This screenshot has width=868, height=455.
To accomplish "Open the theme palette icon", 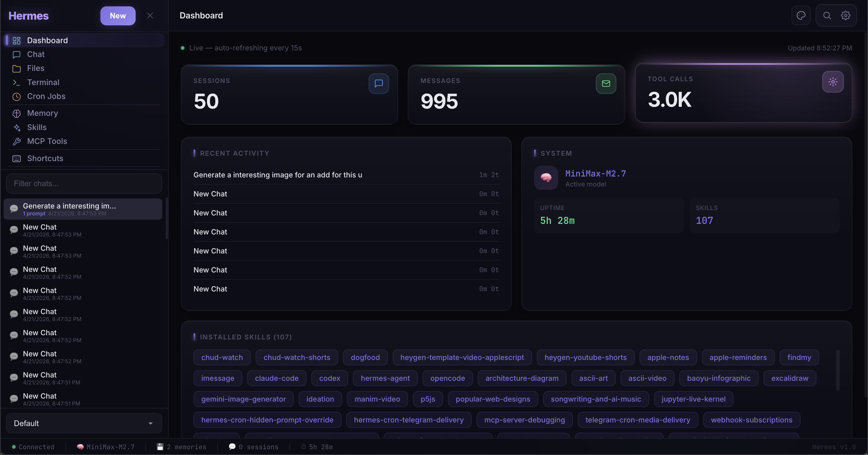I will pos(800,15).
